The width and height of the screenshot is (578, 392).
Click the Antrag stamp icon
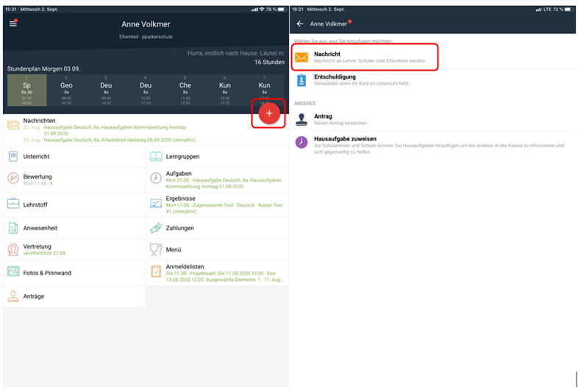click(x=302, y=119)
